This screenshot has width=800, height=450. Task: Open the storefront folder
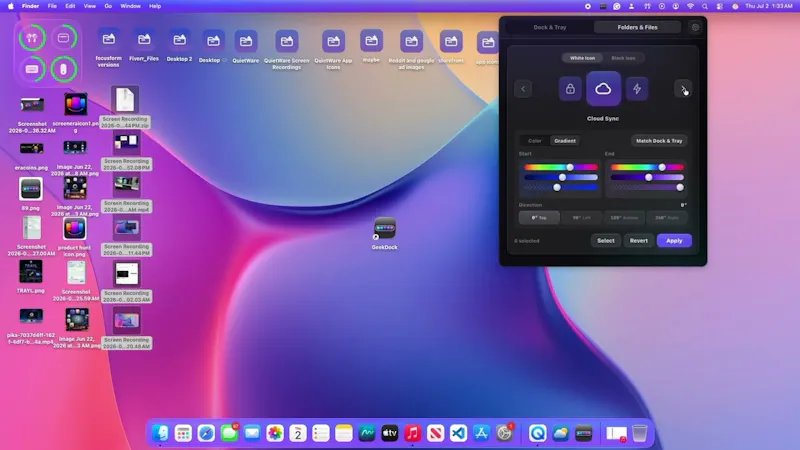pyautogui.click(x=451, y=41)
